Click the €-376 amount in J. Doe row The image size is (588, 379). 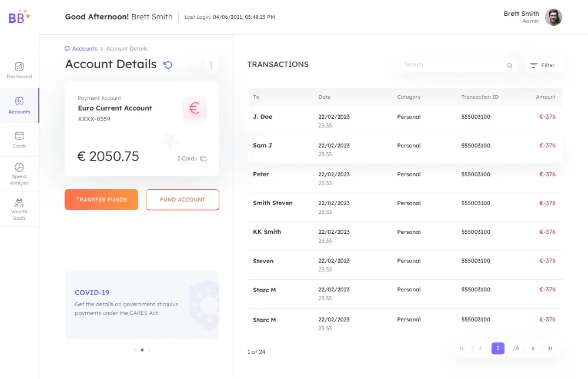click(547, 116)
